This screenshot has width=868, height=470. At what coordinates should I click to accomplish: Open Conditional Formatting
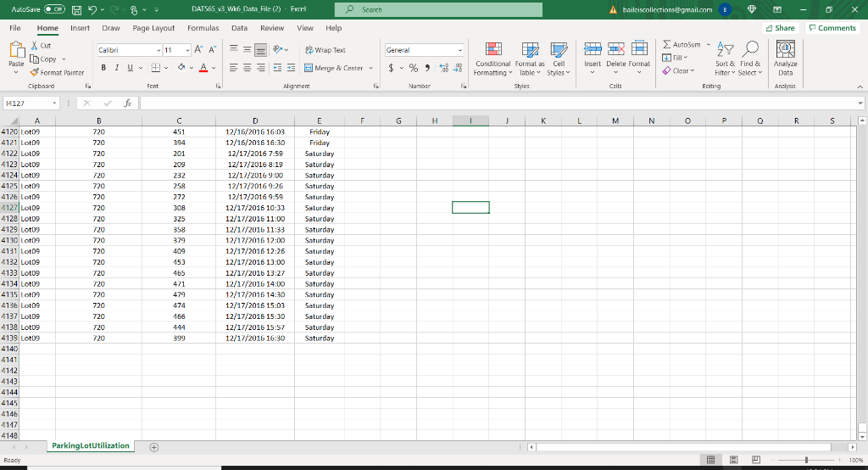pos(492,59)
